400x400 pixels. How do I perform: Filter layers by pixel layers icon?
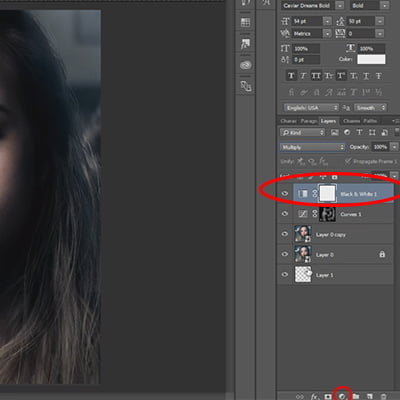335,132
